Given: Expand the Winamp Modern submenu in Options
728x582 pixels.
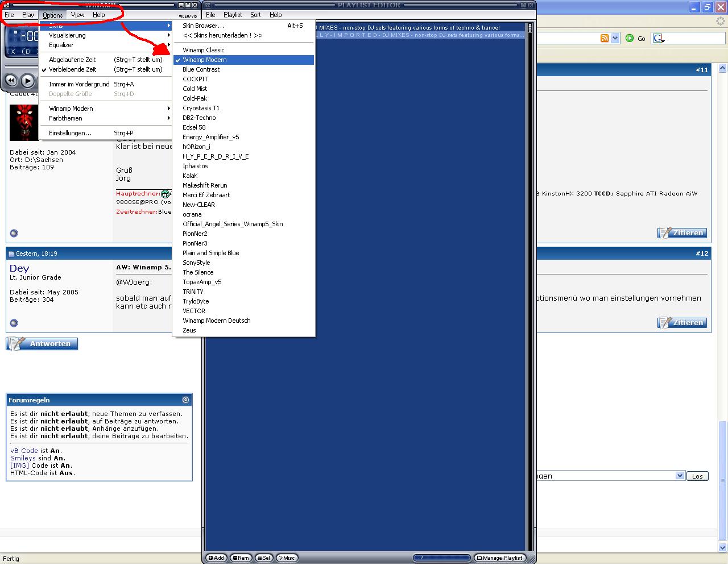Looking at the screenshot, I should click(x=106, y=109).
